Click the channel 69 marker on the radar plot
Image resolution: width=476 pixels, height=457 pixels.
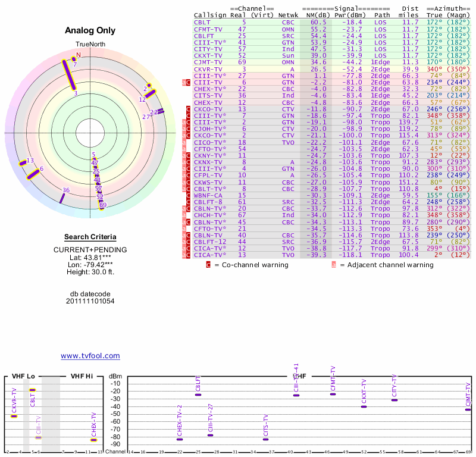click(x=102, y=205)
